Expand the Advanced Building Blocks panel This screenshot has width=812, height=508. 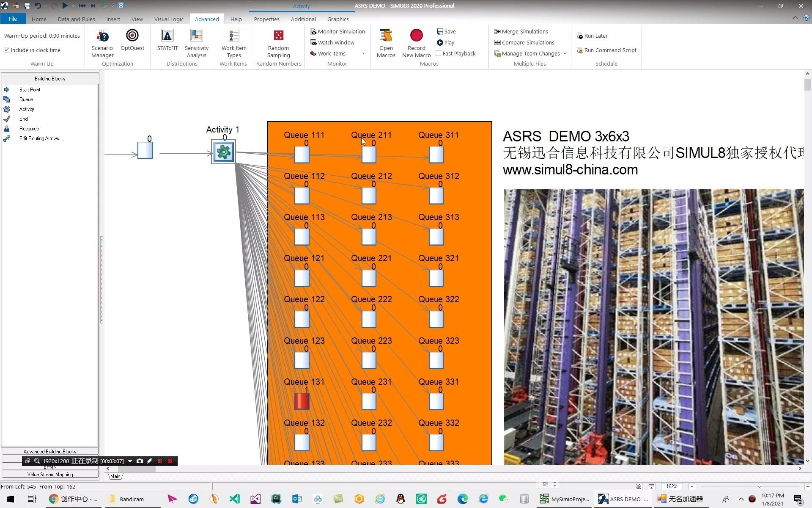(50, 451)
